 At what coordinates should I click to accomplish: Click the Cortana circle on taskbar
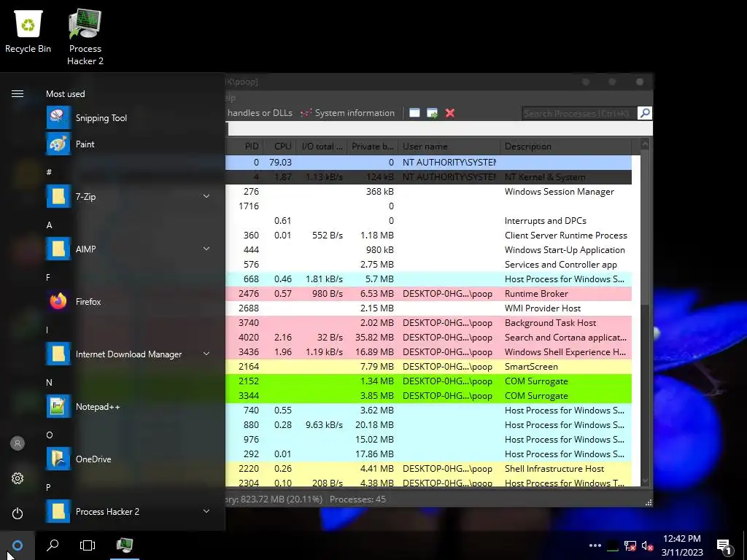(x=18, y=545)
